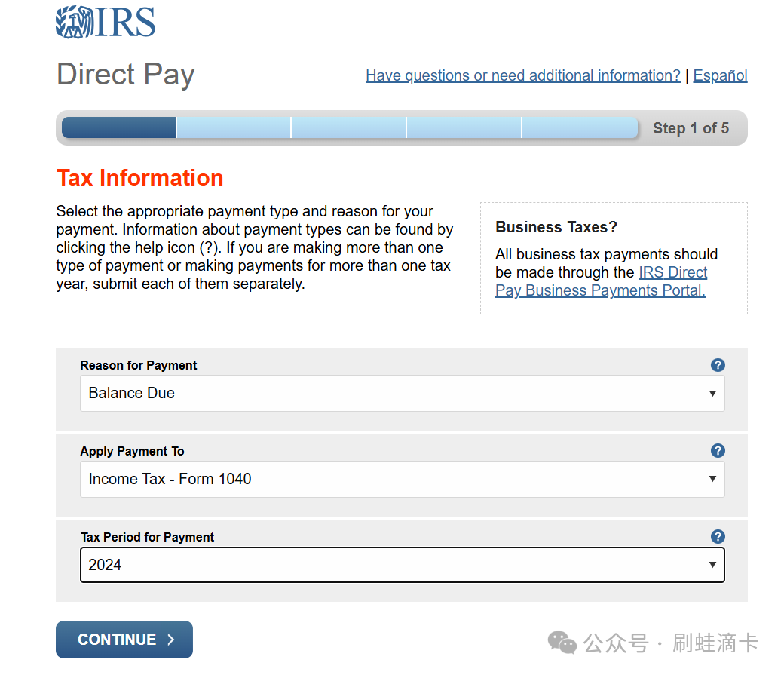Switch language to Español

tap(720, 75)
